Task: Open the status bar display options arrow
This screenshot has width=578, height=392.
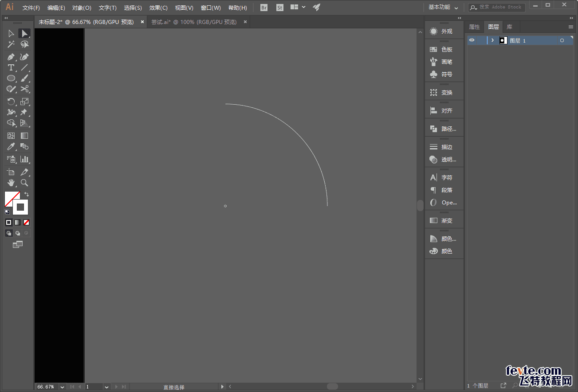Action: coord(222,387)
